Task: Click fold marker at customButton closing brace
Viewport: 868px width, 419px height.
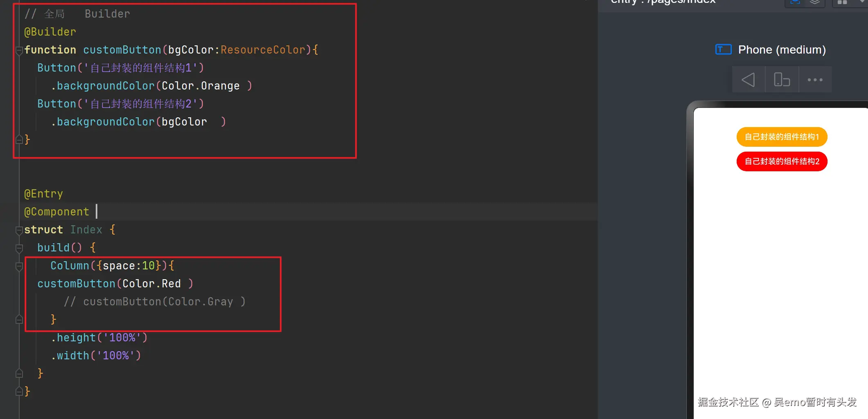Action: 19,140
